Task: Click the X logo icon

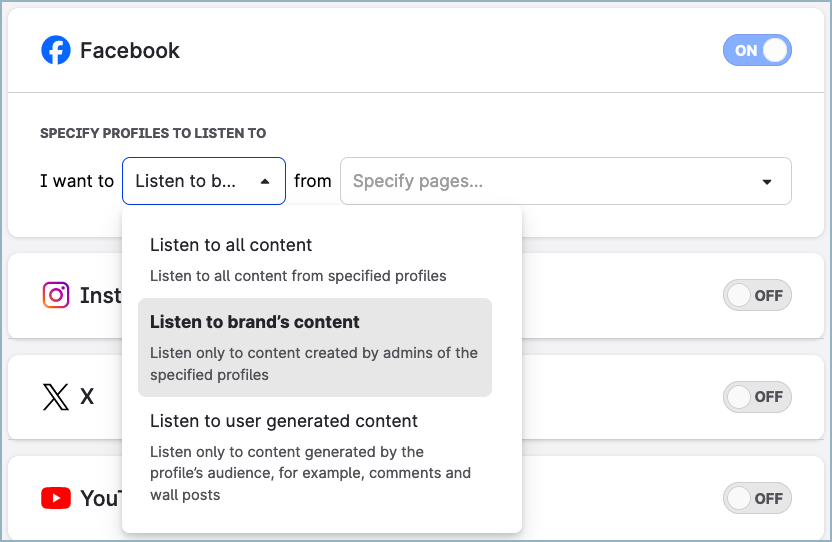Action: [56, 397]
